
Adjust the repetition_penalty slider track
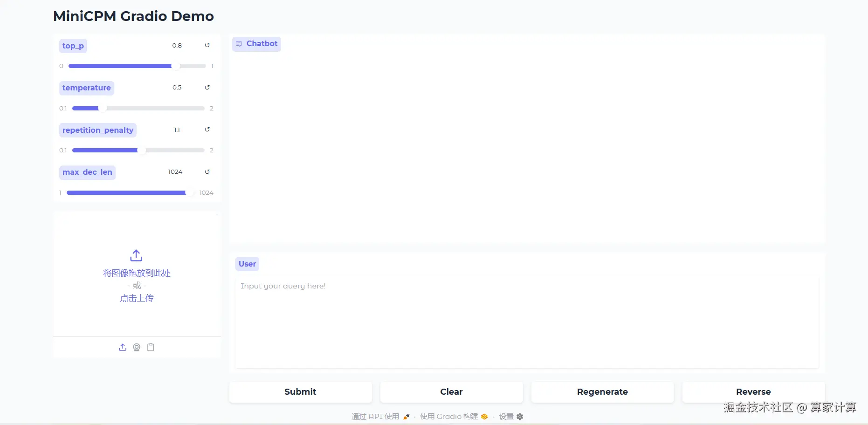point(138,151)
